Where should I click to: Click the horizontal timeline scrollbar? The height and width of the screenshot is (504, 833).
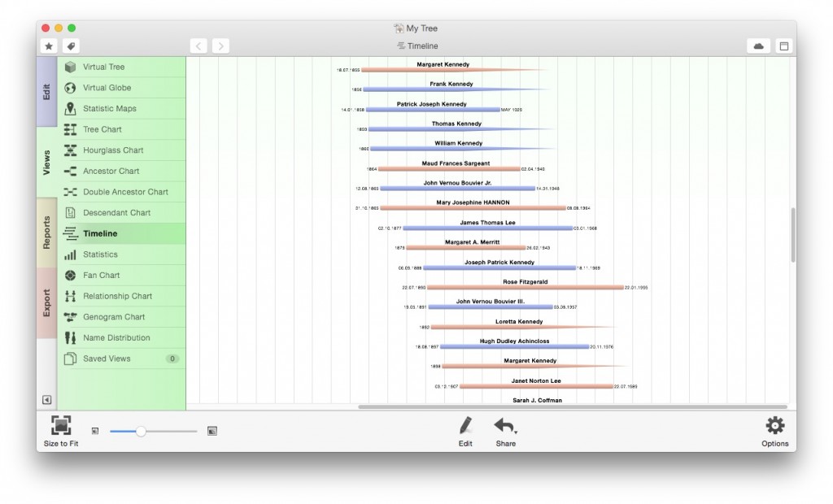(572, 406)
